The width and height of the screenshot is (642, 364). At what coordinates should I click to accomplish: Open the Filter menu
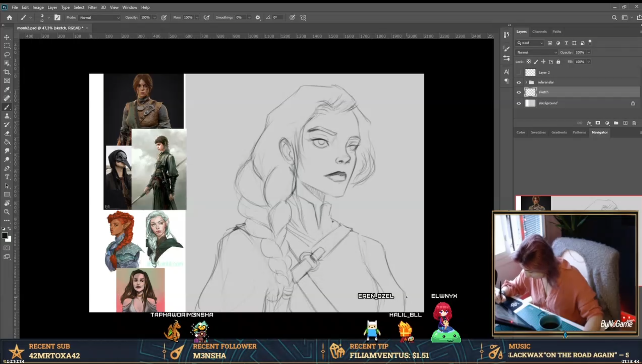click(92, 7)
